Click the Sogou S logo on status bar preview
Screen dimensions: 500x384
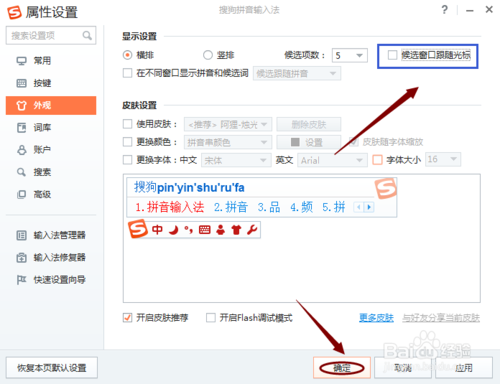[x=138, y=229]
